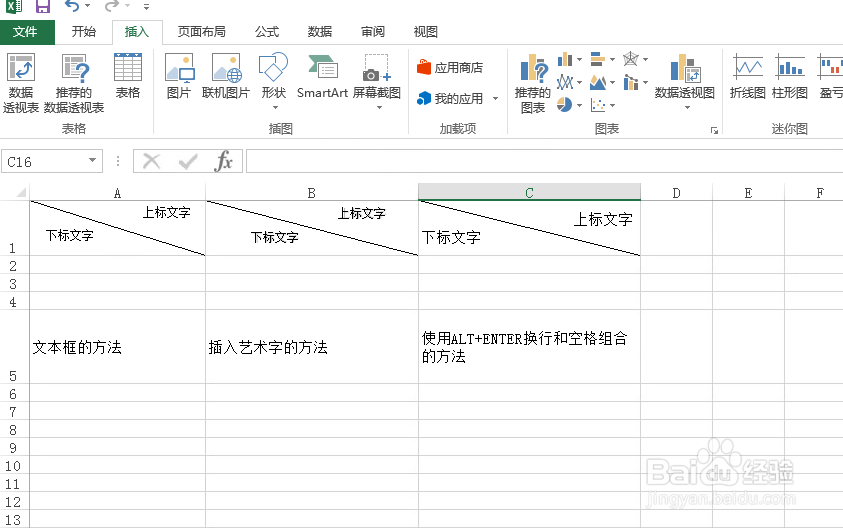Viewport: 843px width, 528px height.
Task: Select cell containing 插入艺术字的方法
Action: (x=312, y=346)
